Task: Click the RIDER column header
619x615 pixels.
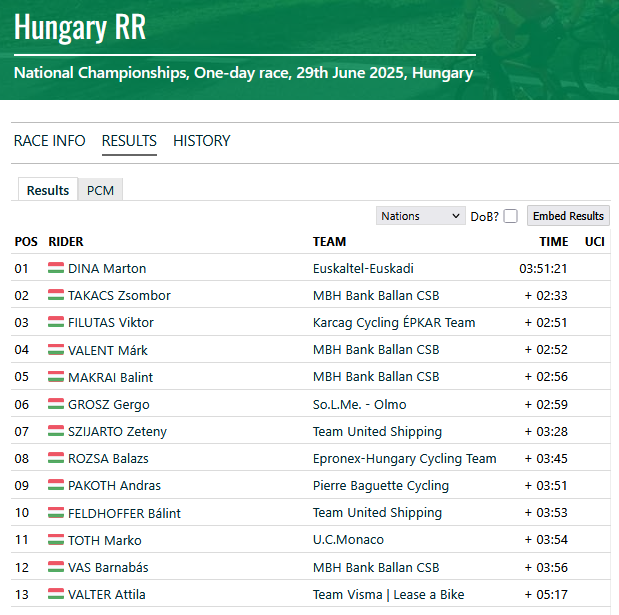Action: tap(66, 241)
